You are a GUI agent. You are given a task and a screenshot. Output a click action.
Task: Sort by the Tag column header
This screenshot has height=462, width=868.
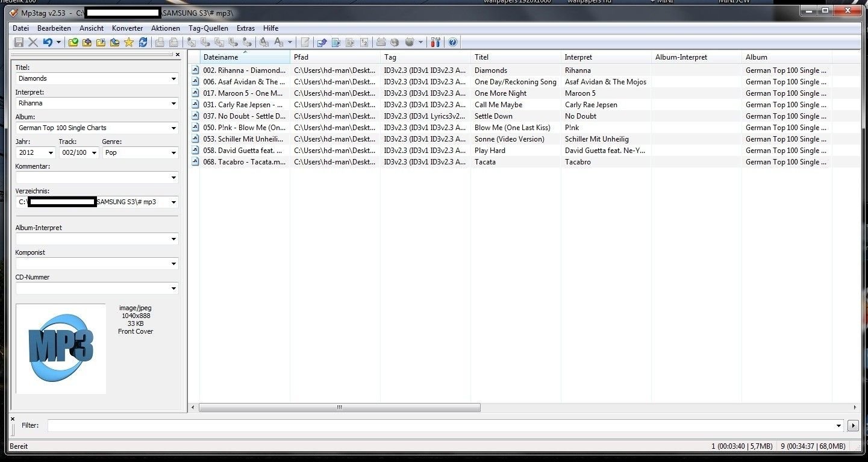tap(426, 57)
